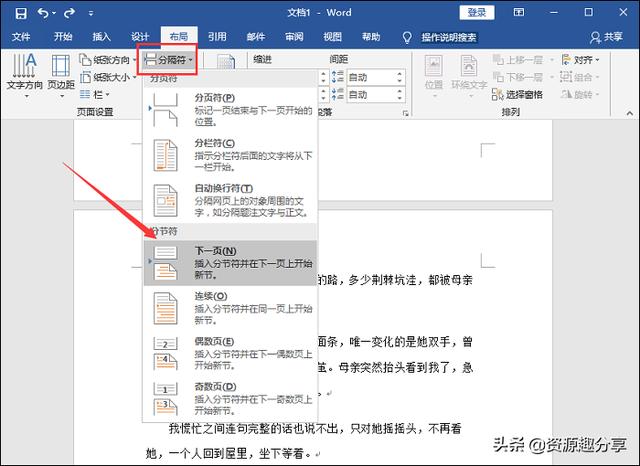Open the 文件 tab

pyautogui.click(x=21, y=37)
